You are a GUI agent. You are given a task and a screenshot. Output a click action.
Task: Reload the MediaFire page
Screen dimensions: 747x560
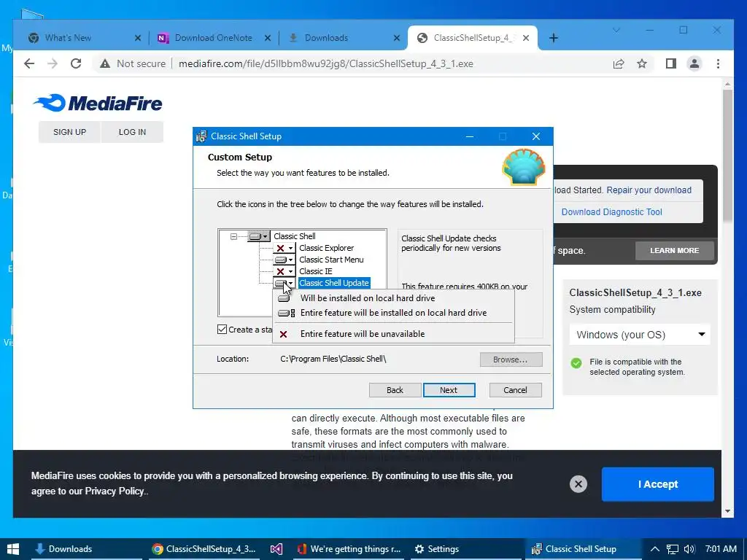point(76,64)
